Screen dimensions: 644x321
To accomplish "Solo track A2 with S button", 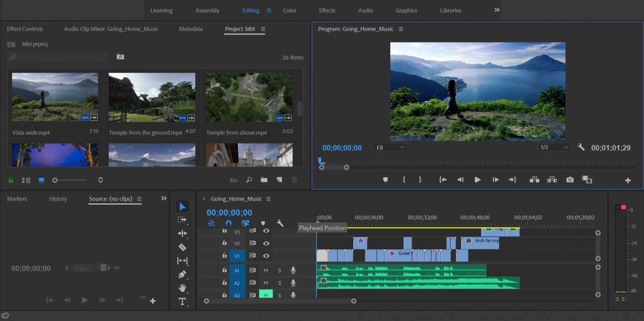I will point(279,283).
